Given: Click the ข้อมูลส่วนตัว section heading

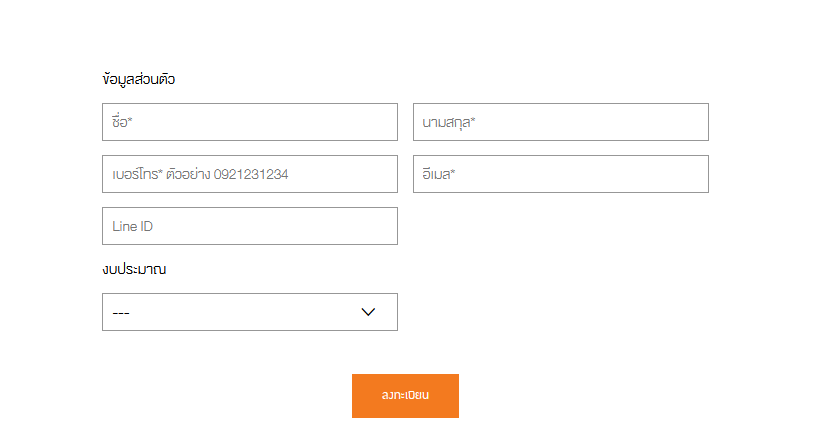Looking at the screenshot, I should pyautogui.click(x=138, y=79).
